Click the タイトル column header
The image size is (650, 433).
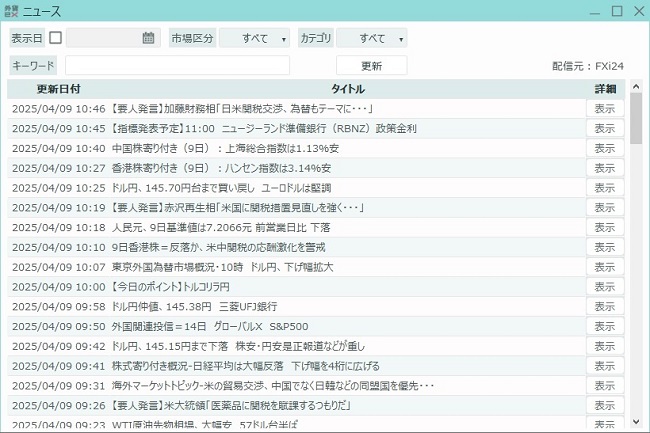[348, 89]
